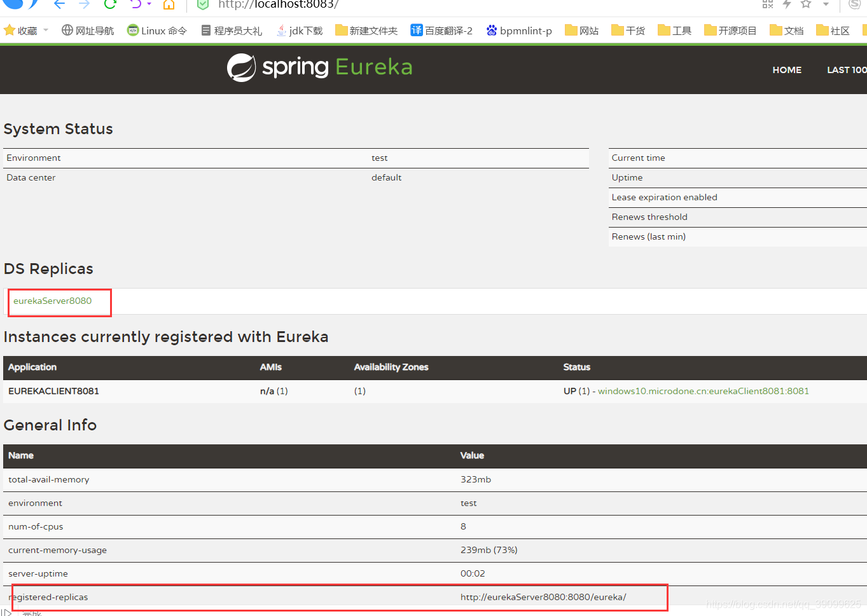
Task: Open the 新建文件夹 bookmark folder
Action: [366, 31]
